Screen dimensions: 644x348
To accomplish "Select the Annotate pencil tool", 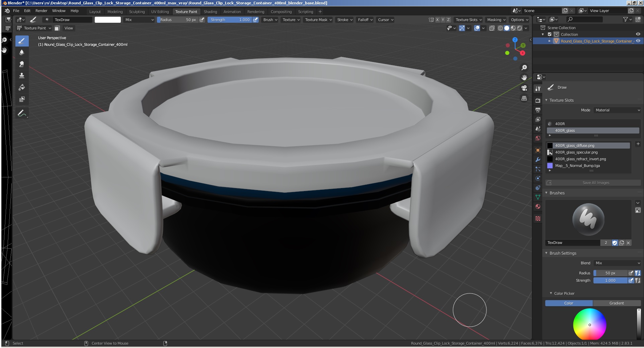I will click(22, 113).
